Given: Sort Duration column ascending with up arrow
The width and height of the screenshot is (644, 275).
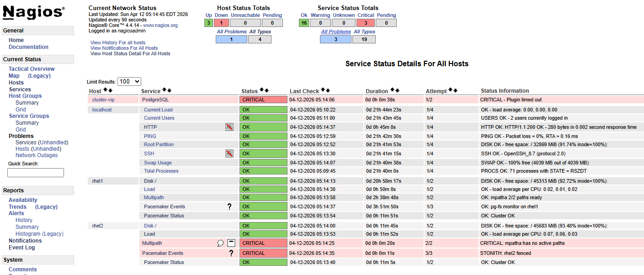Looking at the screenshot, I should [392, 91].
